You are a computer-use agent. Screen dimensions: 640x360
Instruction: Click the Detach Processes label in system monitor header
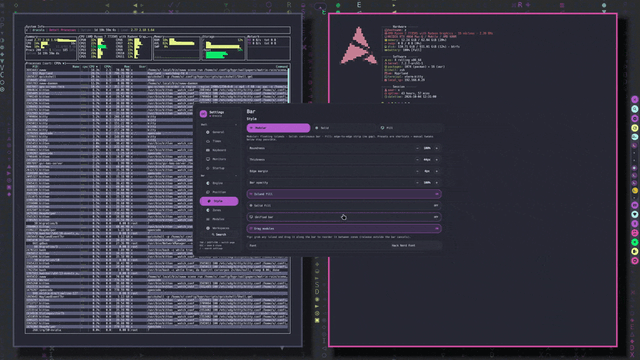coord(62,30)
